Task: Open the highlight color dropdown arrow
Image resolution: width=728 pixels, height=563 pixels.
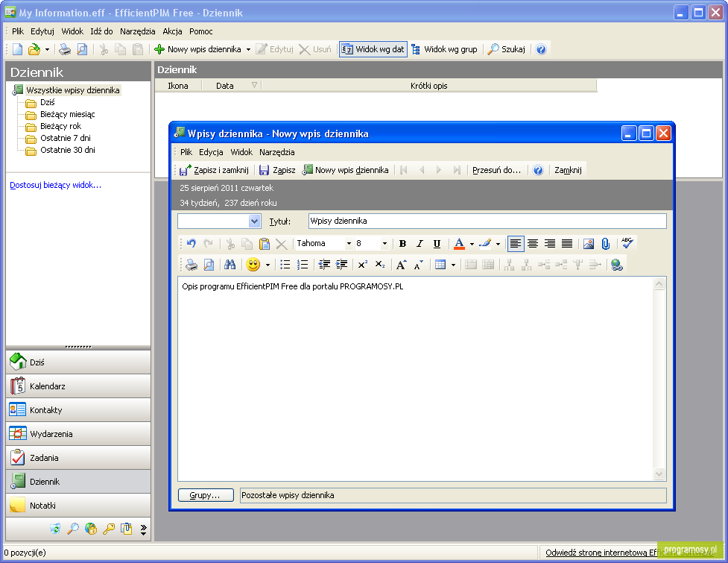Action: [x=498, y=244]
